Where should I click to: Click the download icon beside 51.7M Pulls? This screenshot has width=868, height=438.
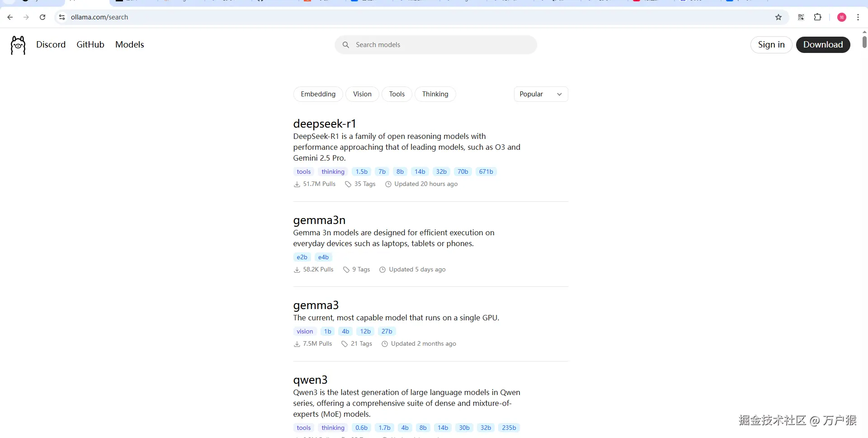click(x=297, y=184)
